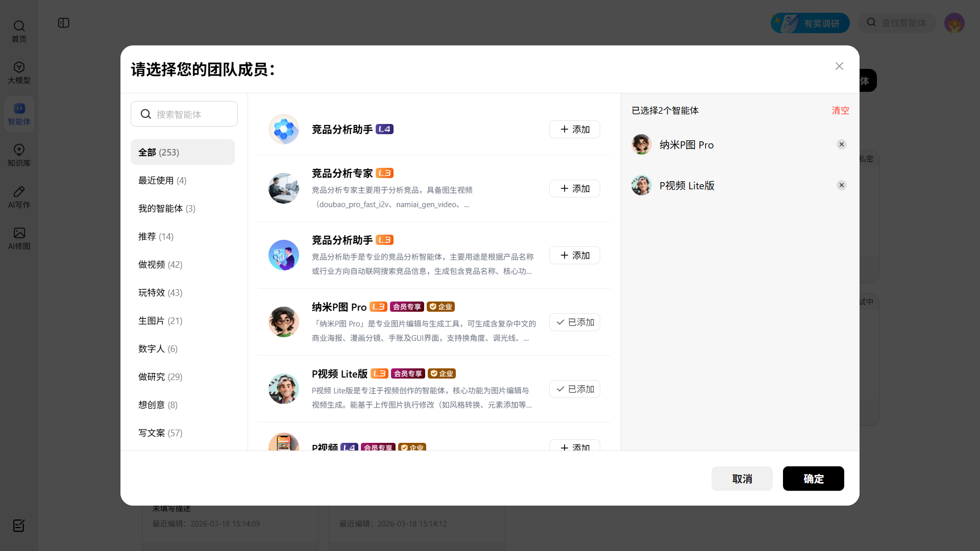Select the 最近使用 category
The width and height of the screenshot is (980, 551).
coord(162,181)
